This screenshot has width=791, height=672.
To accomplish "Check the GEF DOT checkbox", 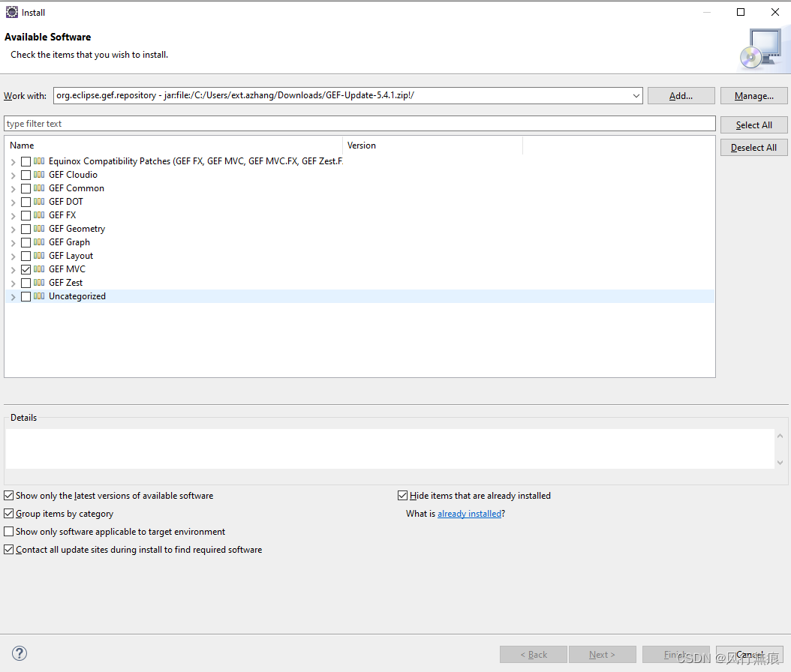I will tap(26, 202).
